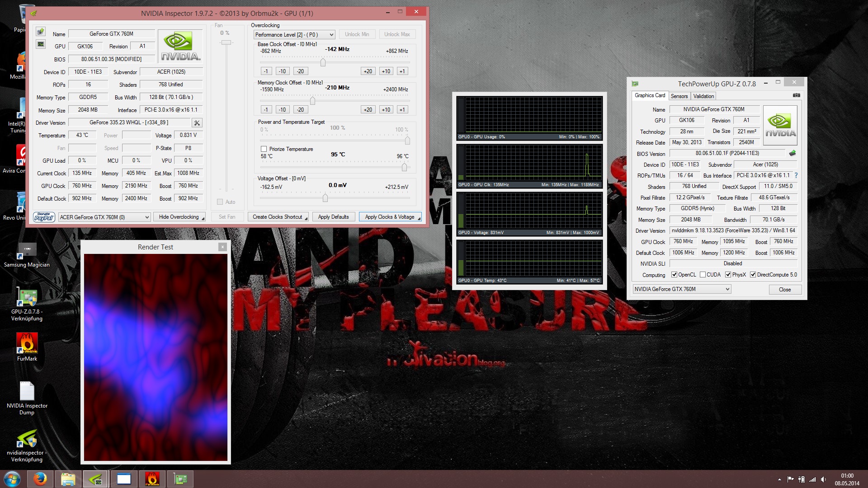Click the upload BIOS icon in NVIDIA Inspector
This screenshot has height=488, width=868.
pyautogui.click(x=41, y=32)
